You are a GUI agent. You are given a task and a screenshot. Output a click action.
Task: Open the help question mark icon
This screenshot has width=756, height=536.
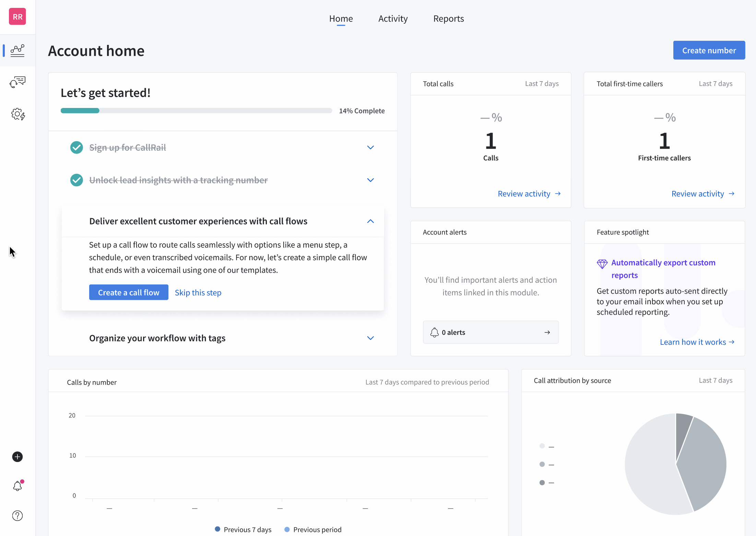(17, 515)
